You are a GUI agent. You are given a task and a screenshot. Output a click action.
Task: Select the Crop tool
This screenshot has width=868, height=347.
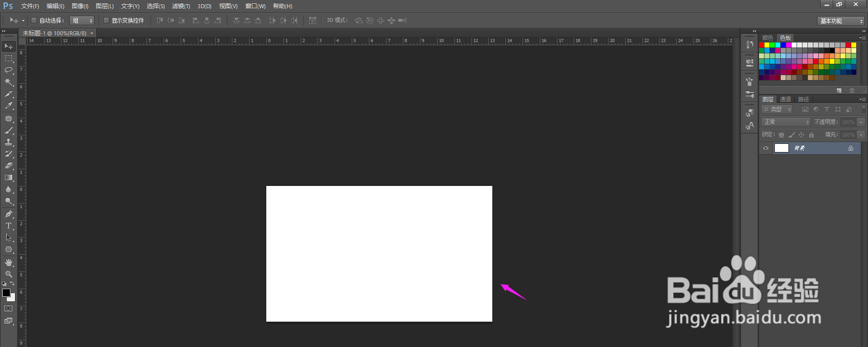(9, 94)
